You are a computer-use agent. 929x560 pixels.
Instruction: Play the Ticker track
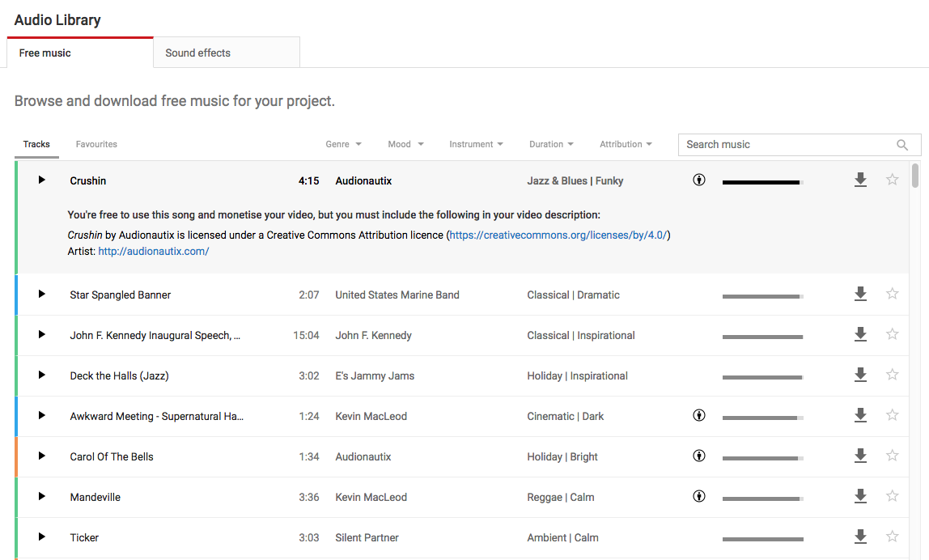[x=42, y=537]
